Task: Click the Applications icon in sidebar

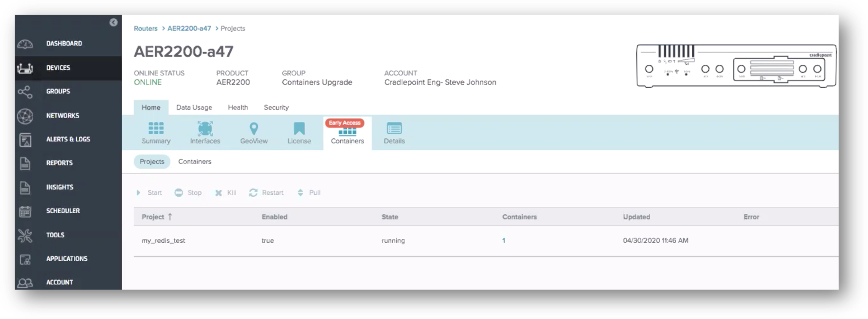Action: 25,259
